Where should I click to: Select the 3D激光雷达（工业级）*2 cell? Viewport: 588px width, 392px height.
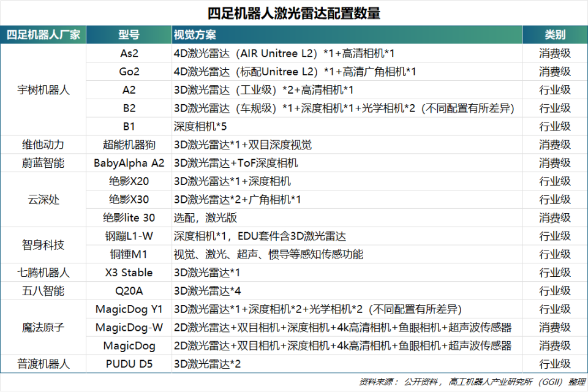(347, 89)
